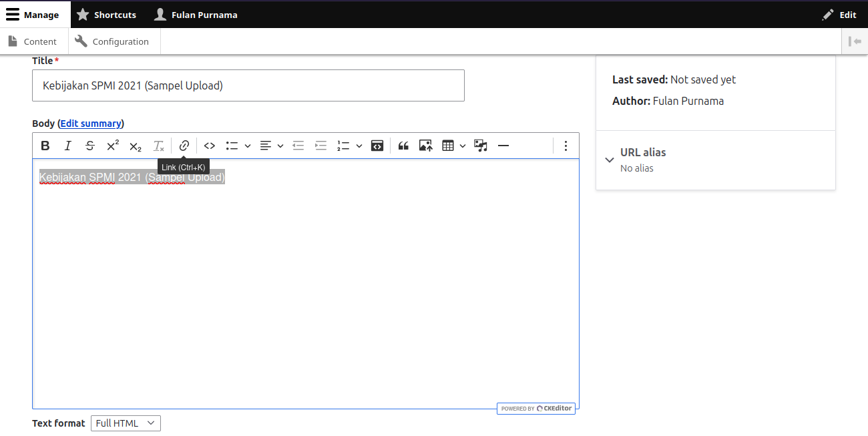Apply strikethrough to the selected text

[x=90, y=146]
